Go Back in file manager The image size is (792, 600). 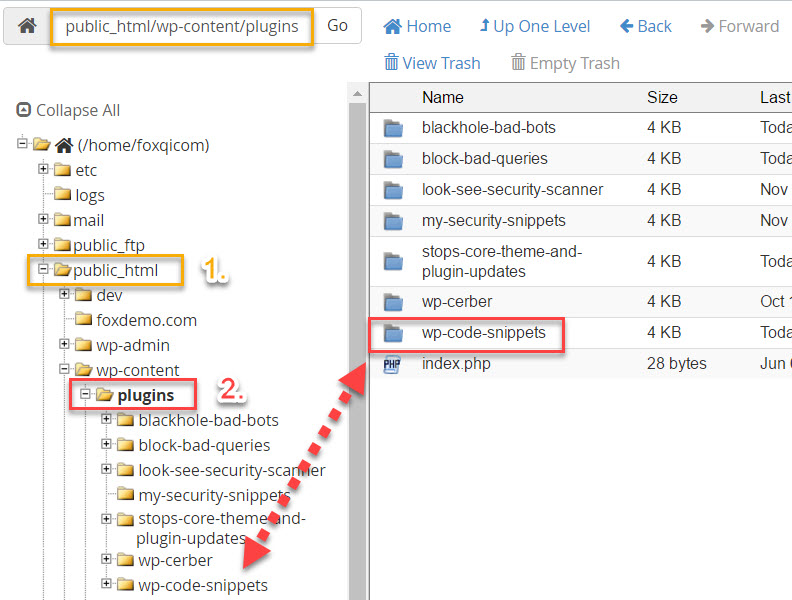pos(646,26)
